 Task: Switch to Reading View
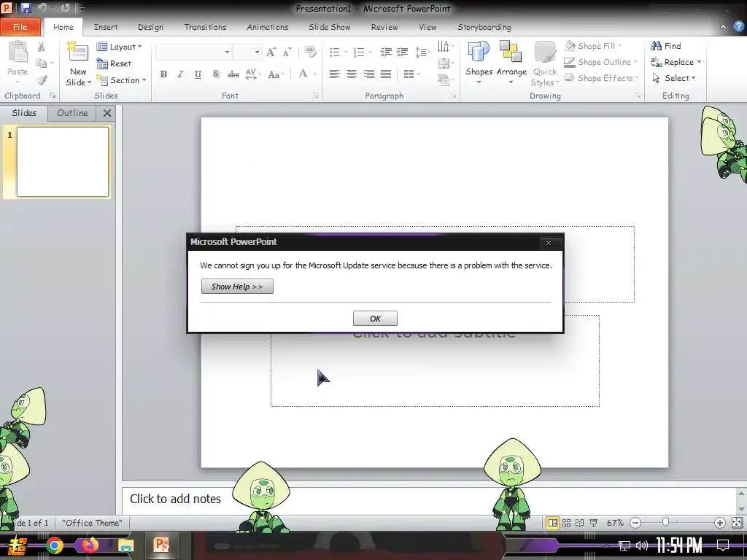[x=580, y=523]
